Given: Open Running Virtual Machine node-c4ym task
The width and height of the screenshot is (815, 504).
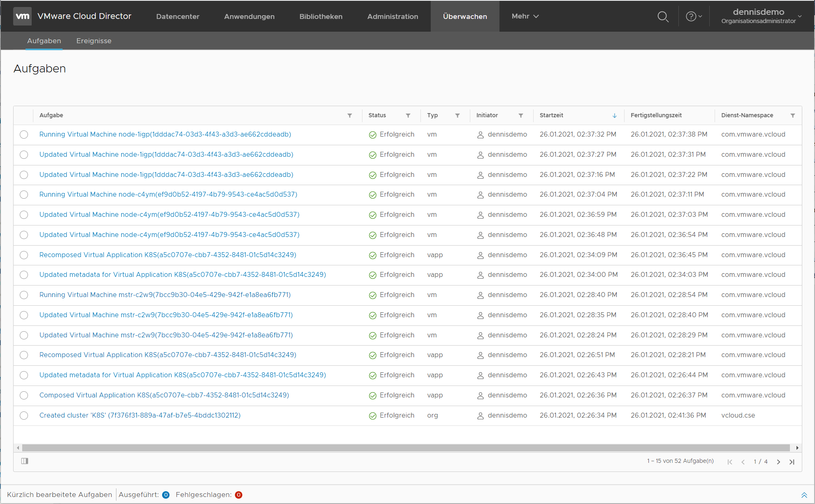Looking at the screenshot, I should pyautogui.click(x=168, y=195).
